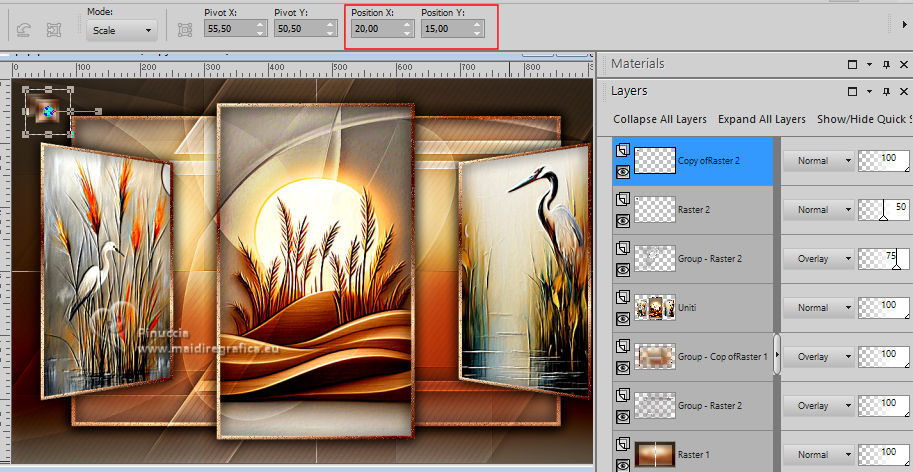Select the Uniti layer thumbnail
The width and height of the screenshot is (913, 472).
pos(654,307)
